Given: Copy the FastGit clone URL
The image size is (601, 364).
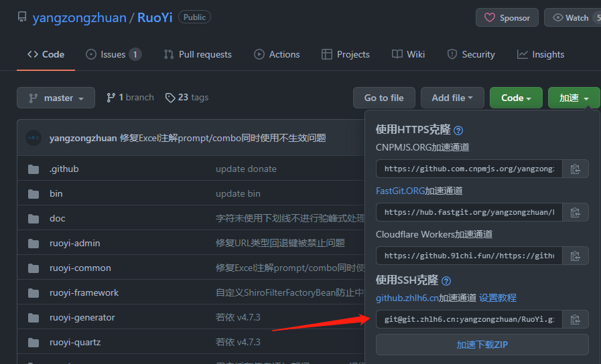Looking at the screenshot, I should point(575,212).
